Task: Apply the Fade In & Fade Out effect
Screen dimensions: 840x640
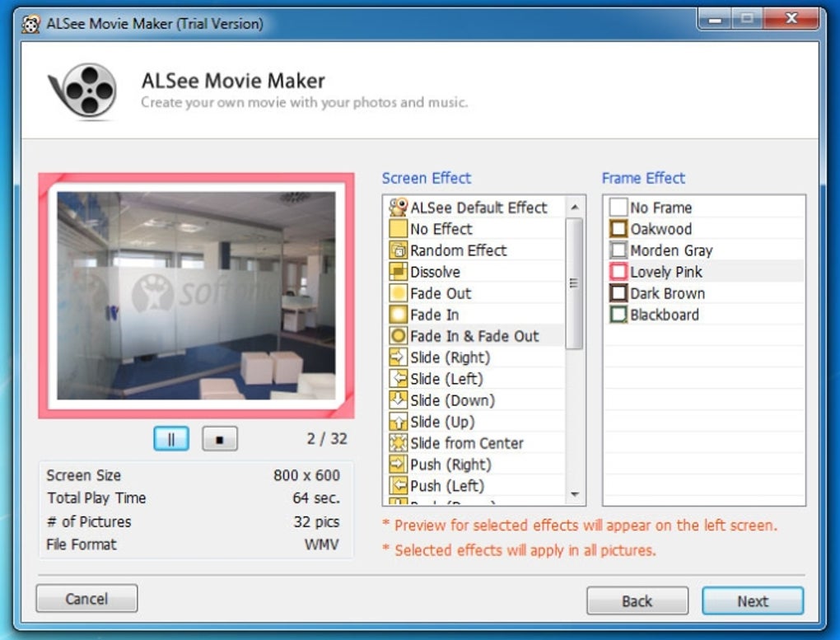Action: point(471,336)
